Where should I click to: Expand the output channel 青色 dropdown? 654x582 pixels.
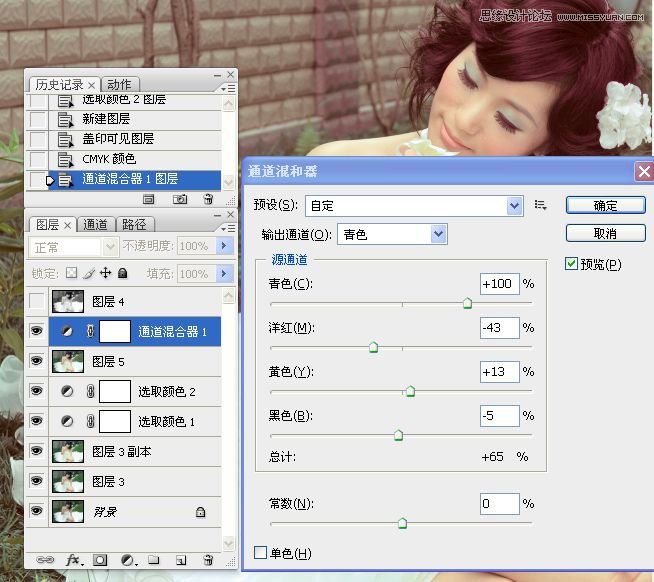pos(438,234)
